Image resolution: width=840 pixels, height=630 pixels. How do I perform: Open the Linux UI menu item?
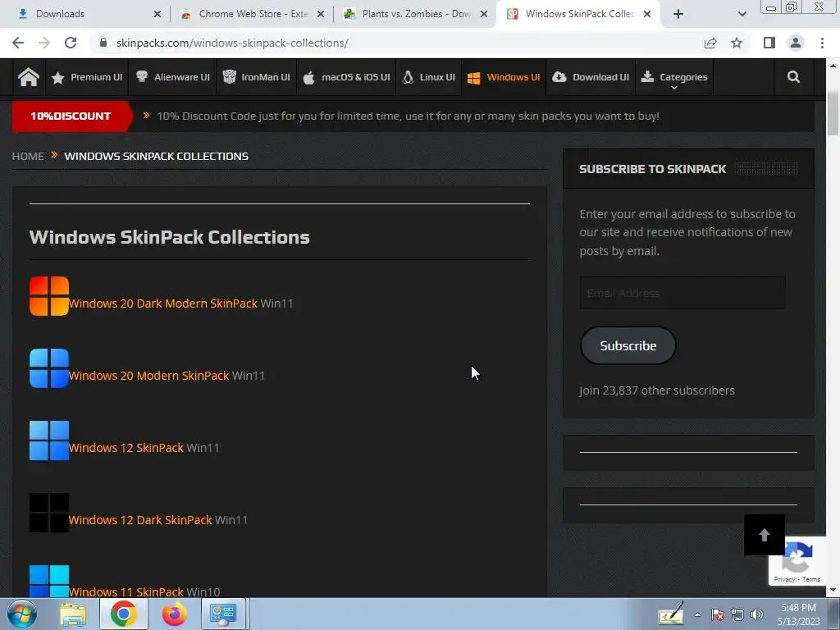[428, 78]
